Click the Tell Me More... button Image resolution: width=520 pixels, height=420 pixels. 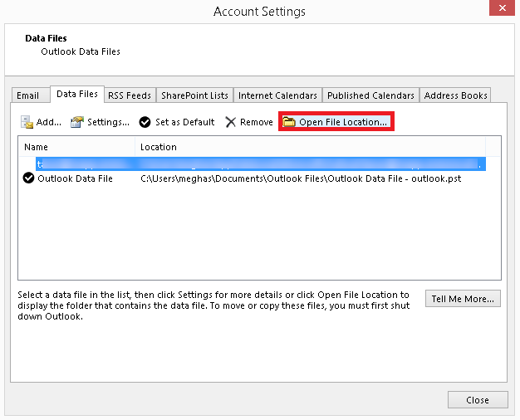463,299
